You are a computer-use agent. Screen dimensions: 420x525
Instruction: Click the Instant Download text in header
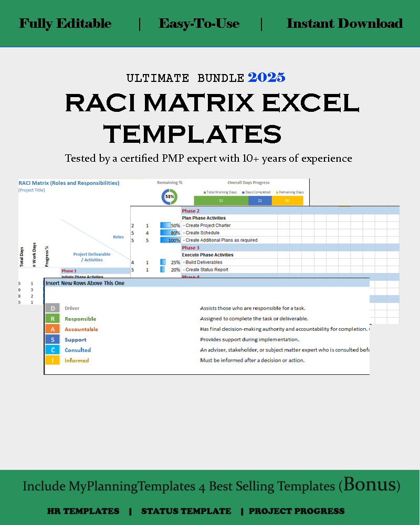coord(344,24)
